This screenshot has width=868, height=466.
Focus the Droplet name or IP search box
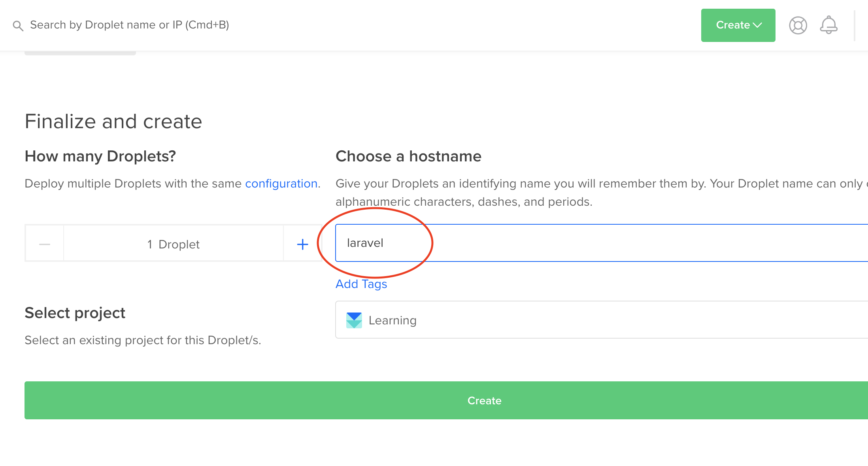click(x=130, y=25)
